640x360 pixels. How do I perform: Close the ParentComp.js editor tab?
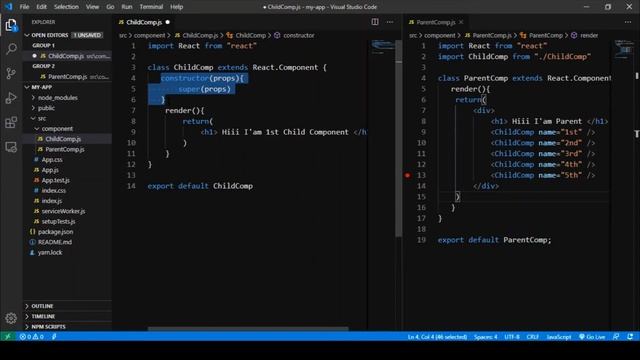tap(461, 22)
